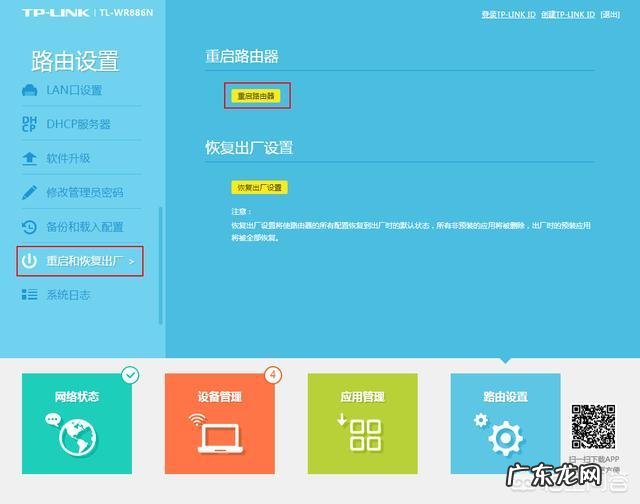
Task: Expand the arrow next to 重启和恢复出厂
Action: click(x=131, y=261)
